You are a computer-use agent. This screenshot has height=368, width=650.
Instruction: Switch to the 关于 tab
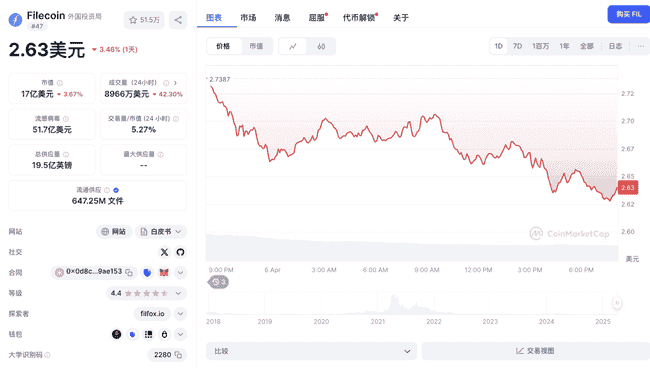[x=401, y=18]
